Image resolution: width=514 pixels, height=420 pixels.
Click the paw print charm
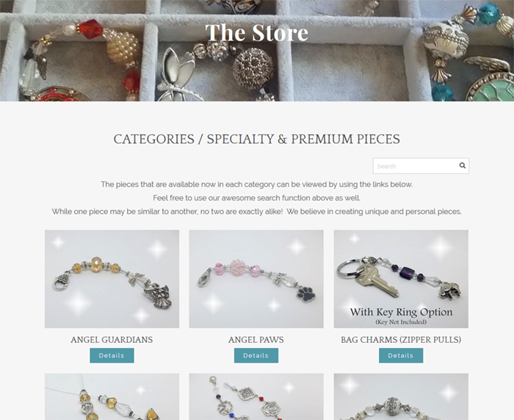[x=306, y=294]
